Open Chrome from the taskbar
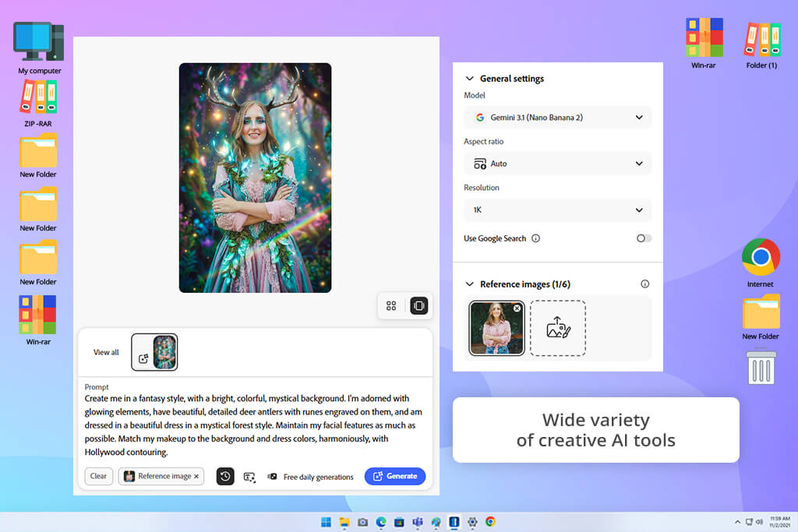Image resolution: width=798 pixels, height=532 pixels. point(491,522)
